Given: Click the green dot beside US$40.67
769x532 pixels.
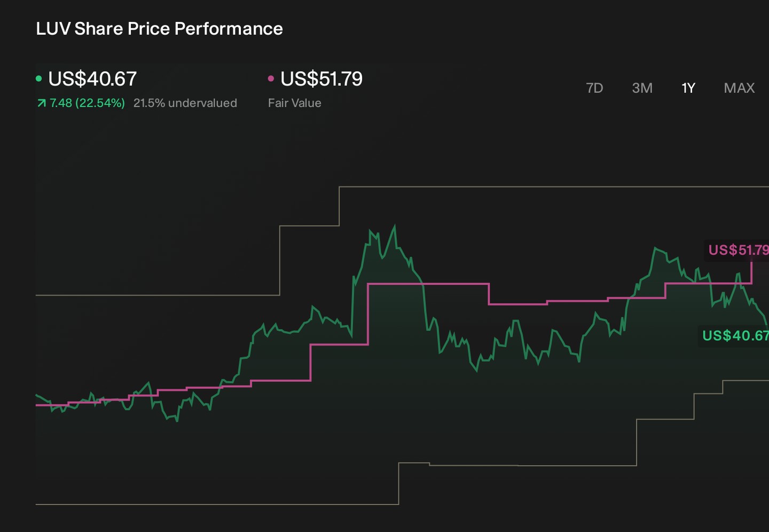Looking at the screenshot, I should pyautogui.click(x=38, y=79).
